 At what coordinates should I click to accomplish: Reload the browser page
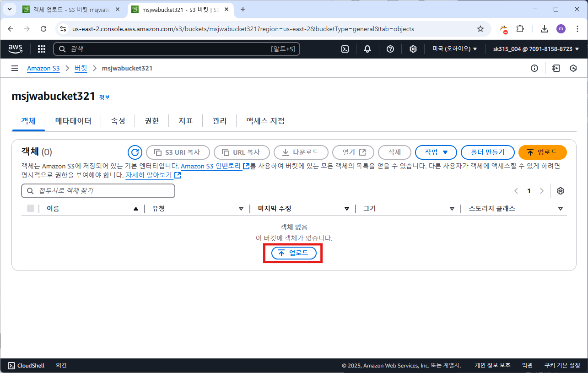(x=43, y=29)
